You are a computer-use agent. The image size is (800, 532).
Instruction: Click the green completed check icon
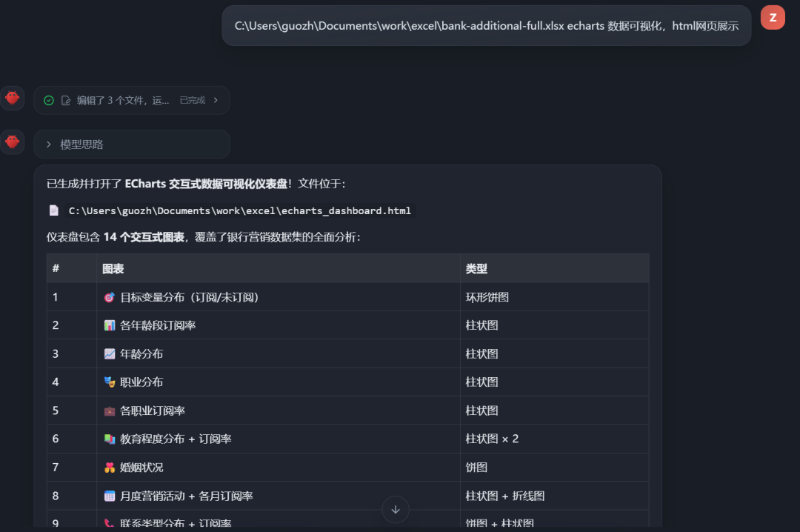(x=49, y=101)
